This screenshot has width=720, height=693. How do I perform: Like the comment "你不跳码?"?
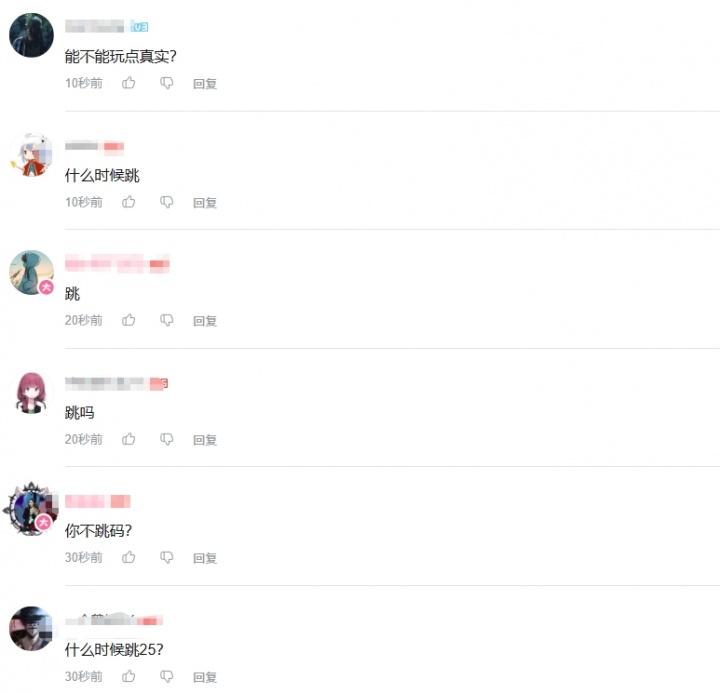129,557
